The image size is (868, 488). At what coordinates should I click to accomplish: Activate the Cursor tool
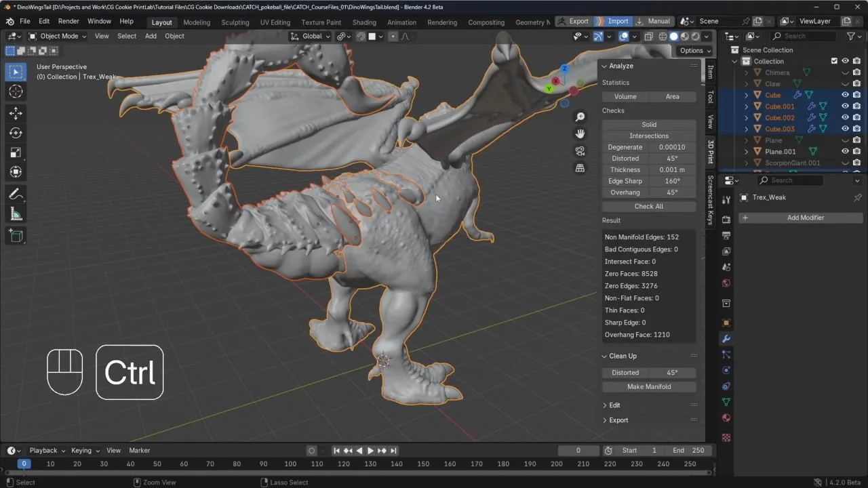16,91
